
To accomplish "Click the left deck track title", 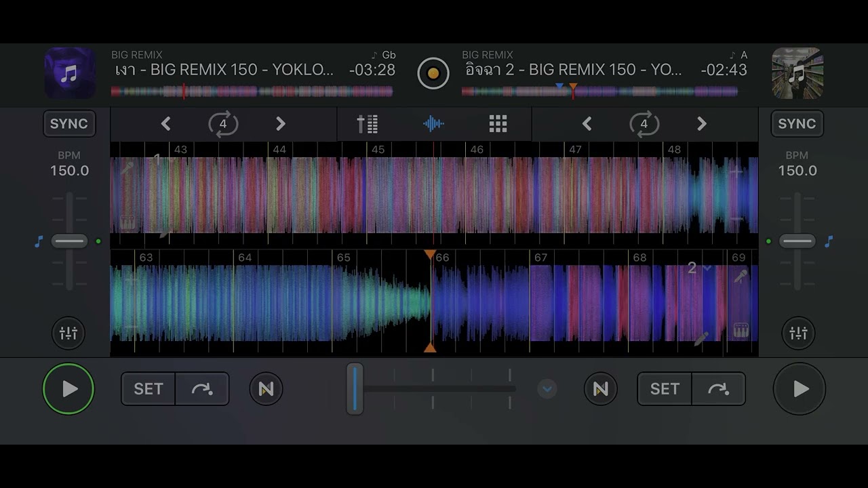I will click(x=224, y=70).
